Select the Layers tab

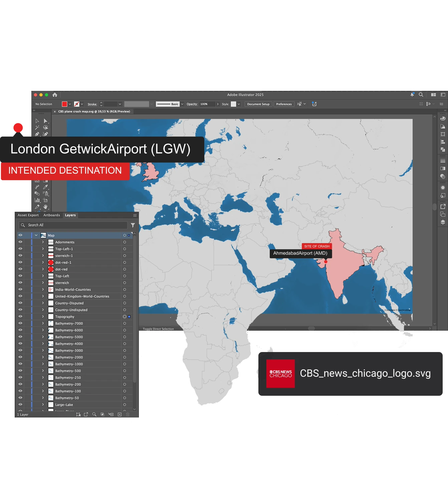pyautogui.click(x=70, y=215)
